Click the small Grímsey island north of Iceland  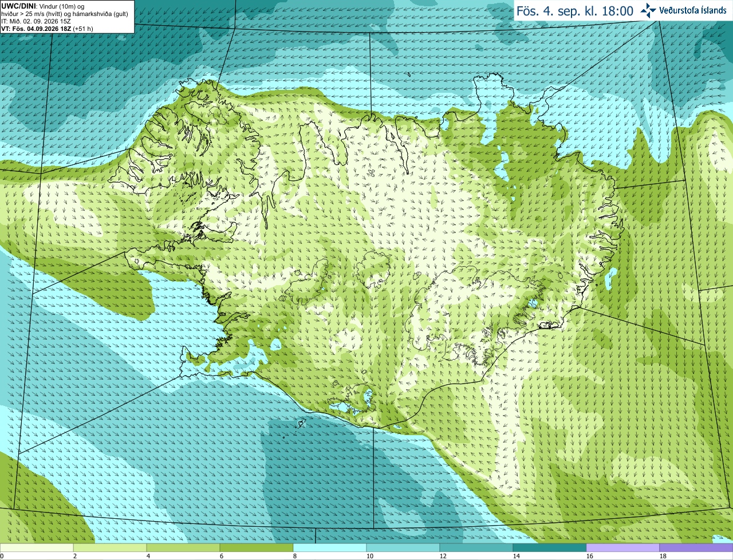pyautogui.click(x=410, y=74)
